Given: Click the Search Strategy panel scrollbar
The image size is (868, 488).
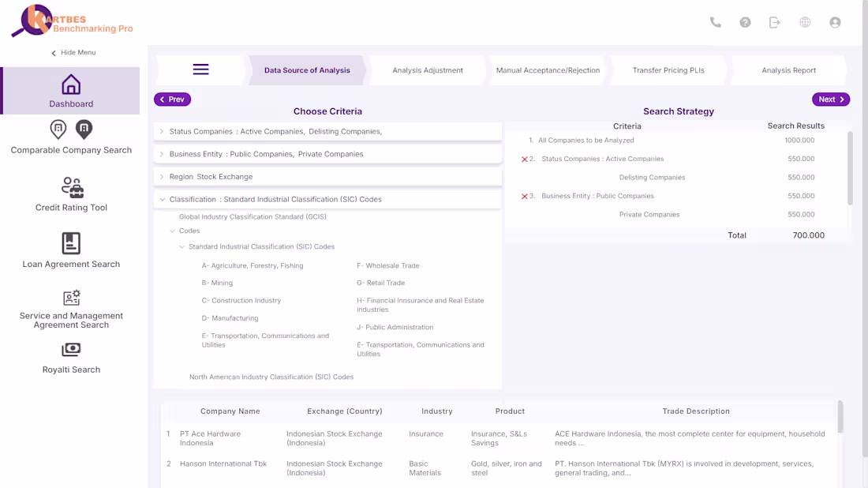Looking at the screenshot, I should click(x=850, y=168).
